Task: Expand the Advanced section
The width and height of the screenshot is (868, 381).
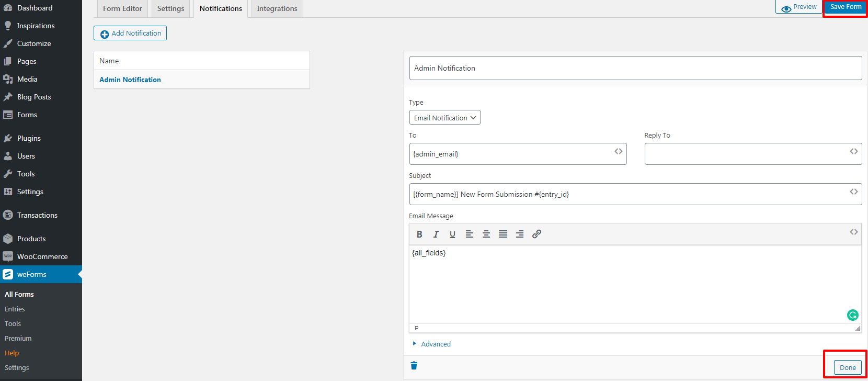Action: tap(435, 344)
